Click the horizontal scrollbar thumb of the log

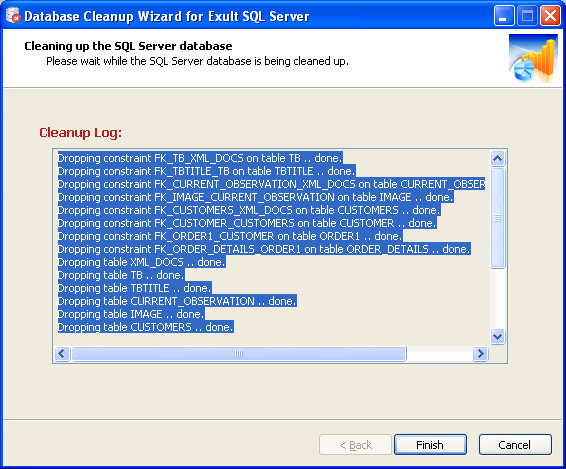click(239, 353)
